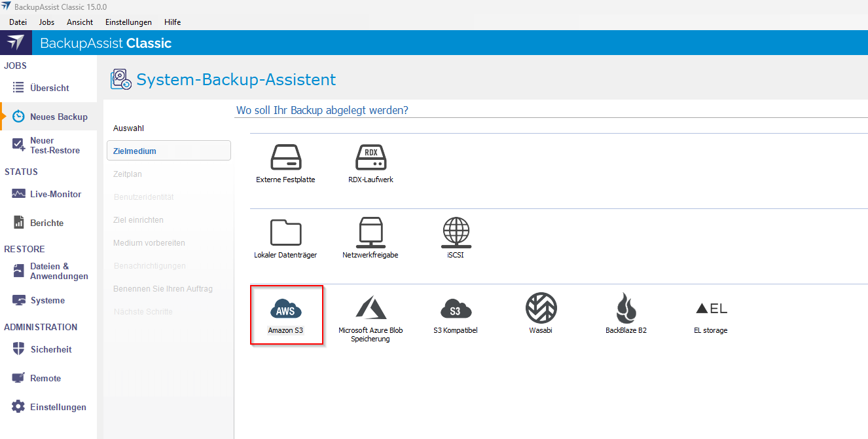
Task: Open Berichte in the status section
Action: tap(46, 223)
